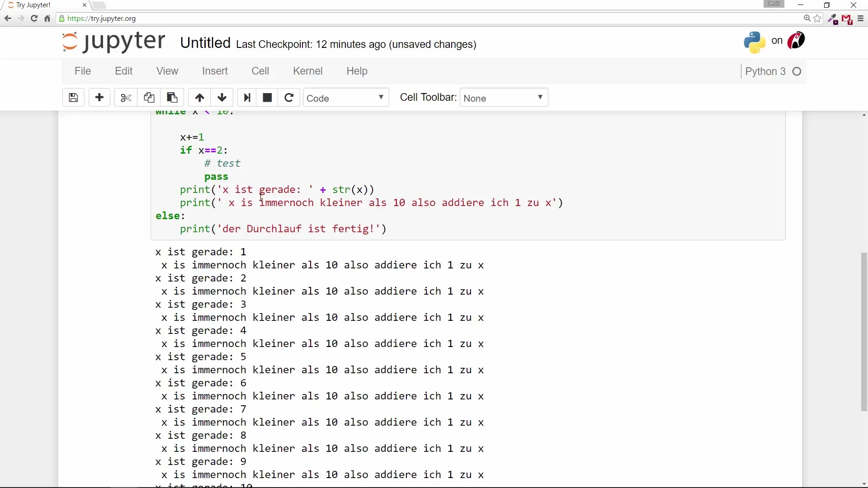Open the Cell Toolbar None dropdown
868x488 pixels.
click(504, 98)
